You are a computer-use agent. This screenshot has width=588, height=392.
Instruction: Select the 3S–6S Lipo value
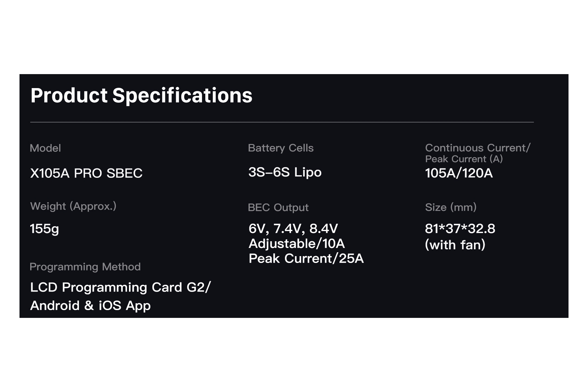pyautogui.click(x=285, y=172)
